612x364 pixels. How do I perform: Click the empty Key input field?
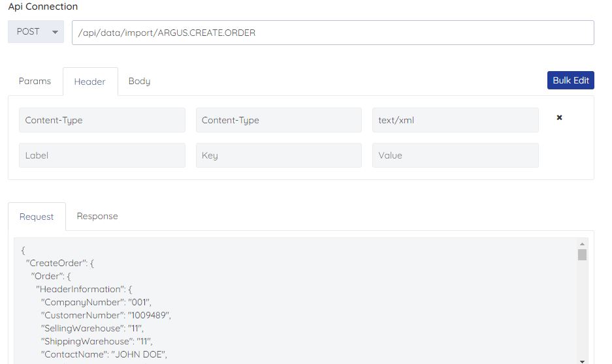279,155
